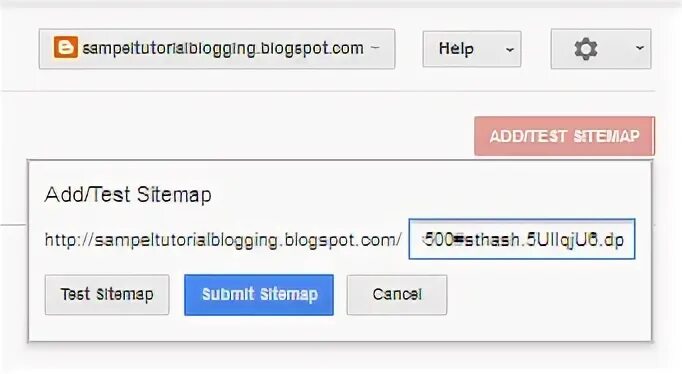This screenshot has height=374, width=682.
Task: Open the Help menu button
Action: [472, 49]
